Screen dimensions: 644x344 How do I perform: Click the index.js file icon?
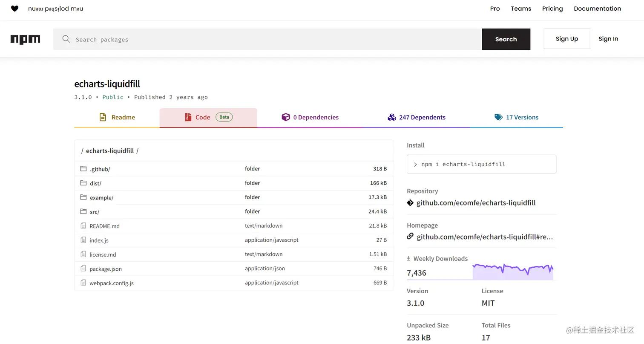(x=83, y=240)
